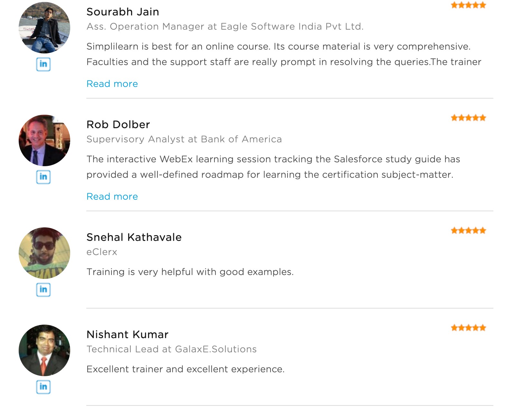Image resolution: width=532 pixels, height=409 pixels.
Task: Open Sourabh Jain's LinkedIn profile icon
Action: pos(43,64)
